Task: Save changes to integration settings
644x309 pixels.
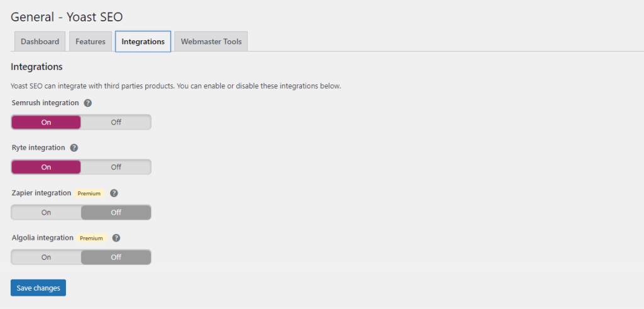Action: [38, 288]
